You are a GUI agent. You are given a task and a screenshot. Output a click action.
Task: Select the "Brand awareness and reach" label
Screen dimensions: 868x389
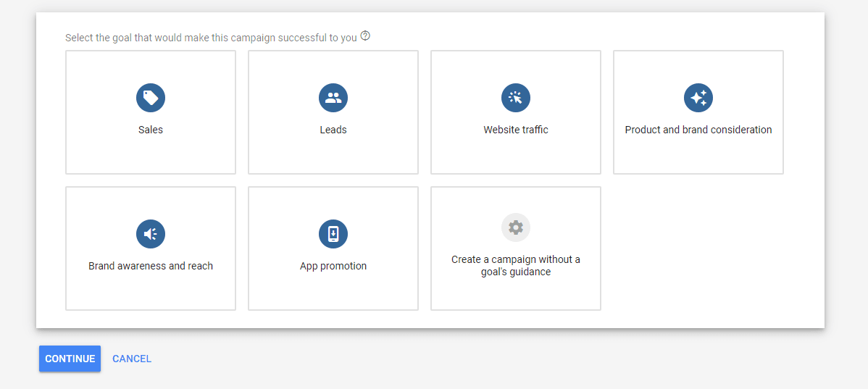(x=151, y=266)
